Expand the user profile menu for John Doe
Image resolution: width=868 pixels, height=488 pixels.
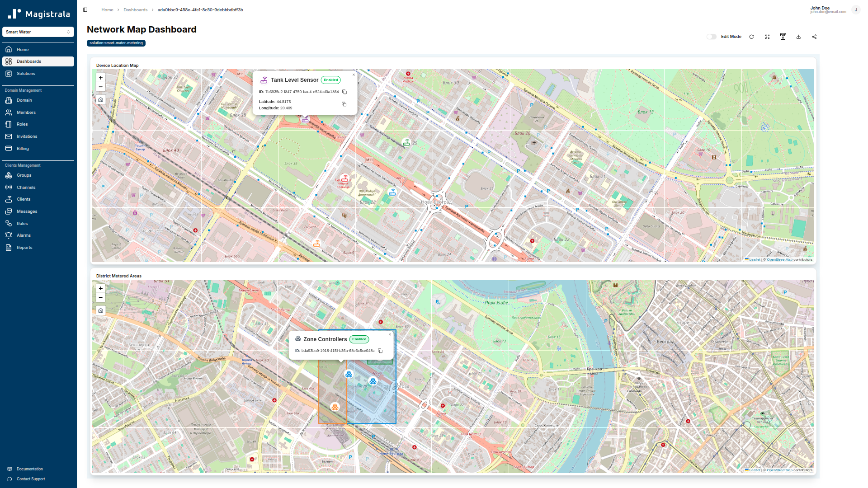(x=856, y=9)
